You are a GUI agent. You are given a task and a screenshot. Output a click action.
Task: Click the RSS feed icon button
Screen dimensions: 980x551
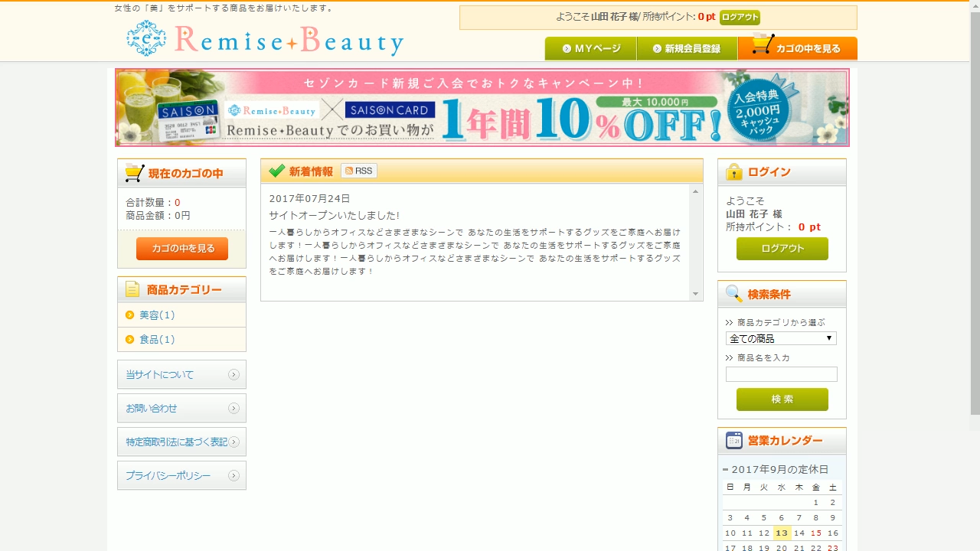(359, 171)
